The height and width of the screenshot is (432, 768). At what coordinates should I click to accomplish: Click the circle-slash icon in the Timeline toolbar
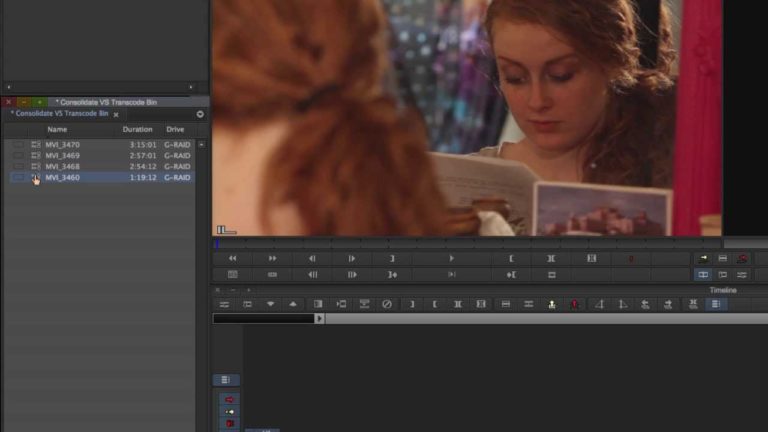pos(387,305)
